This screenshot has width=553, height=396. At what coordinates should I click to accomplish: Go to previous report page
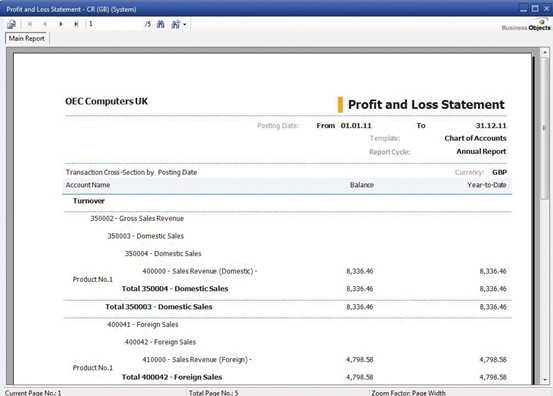click(x=45, y=24)
